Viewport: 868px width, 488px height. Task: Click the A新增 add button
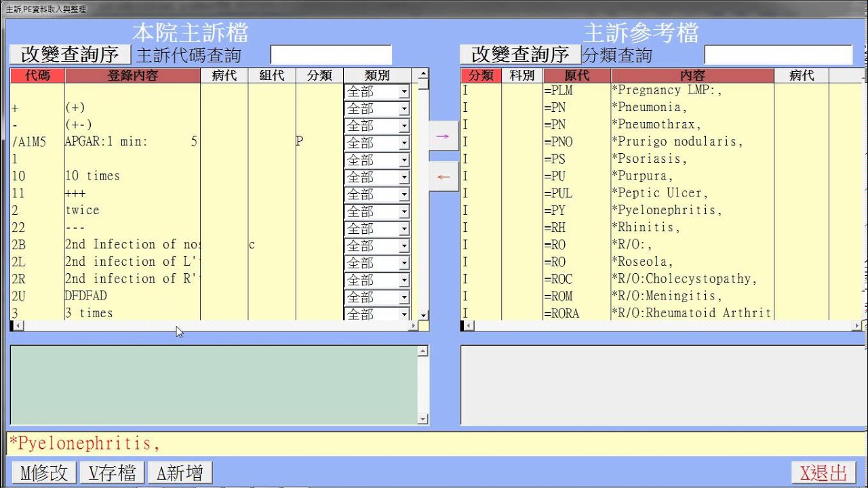pyautogui.click(x=180, y=472)
